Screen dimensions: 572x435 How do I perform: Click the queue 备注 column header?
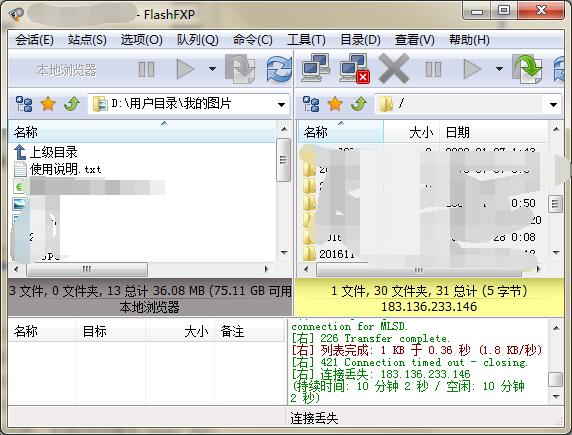tap(249, 331)
